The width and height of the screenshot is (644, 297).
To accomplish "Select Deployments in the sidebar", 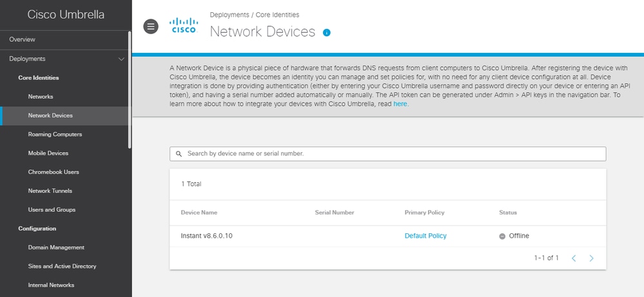I will pos(27,59).
